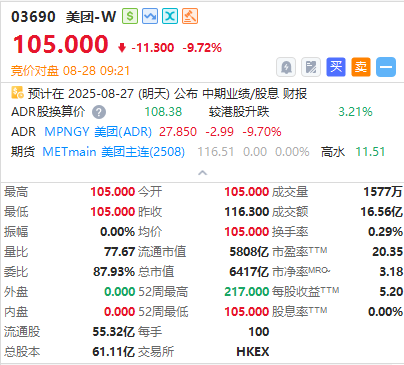Image resolution: width=404 pixels, height=365 pixels.
Task: Click the stock name 美团-W
Action: coord(91,17)
